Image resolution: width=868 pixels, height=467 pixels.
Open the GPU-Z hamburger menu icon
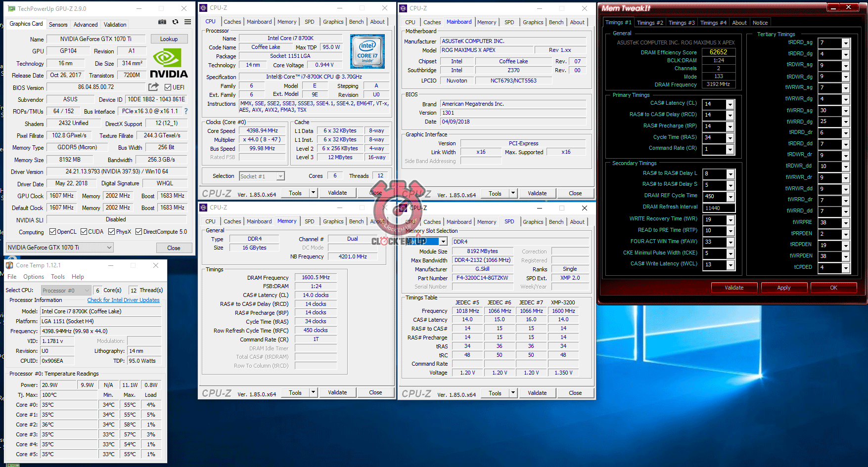[188, 22]
